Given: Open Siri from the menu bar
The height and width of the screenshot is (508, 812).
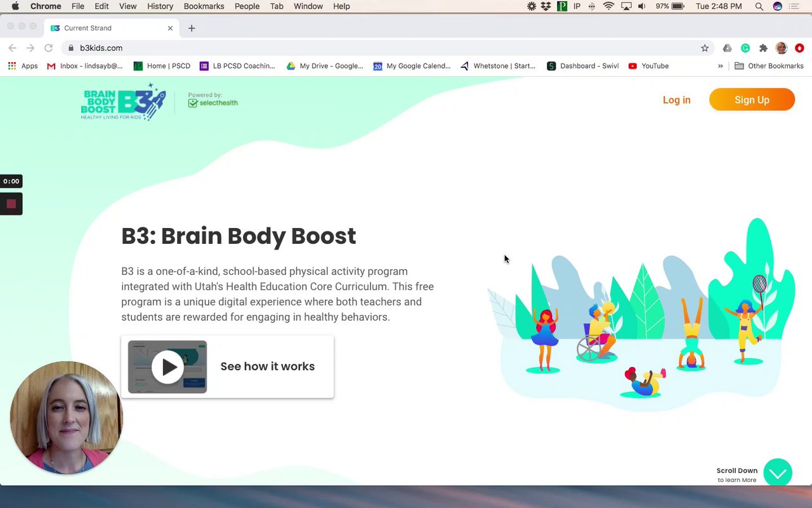Looking at the screenshot, I should coord(778,6).
